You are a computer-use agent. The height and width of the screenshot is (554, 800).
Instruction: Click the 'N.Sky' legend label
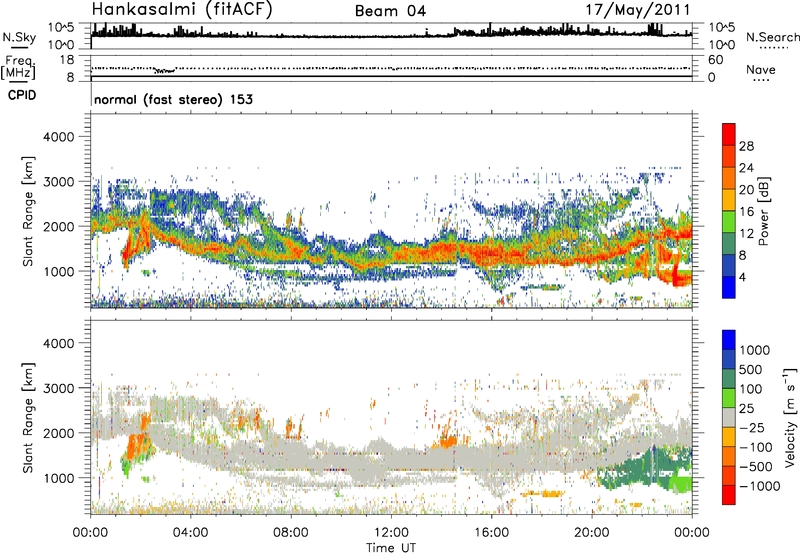pyautogui.click(x=19, y=37)
